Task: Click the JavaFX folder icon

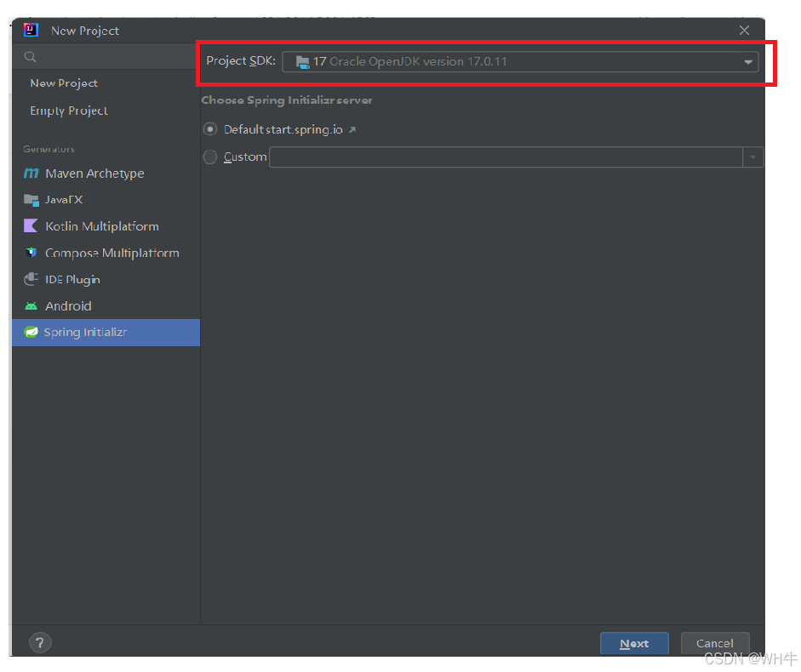Action: (31, 200)
